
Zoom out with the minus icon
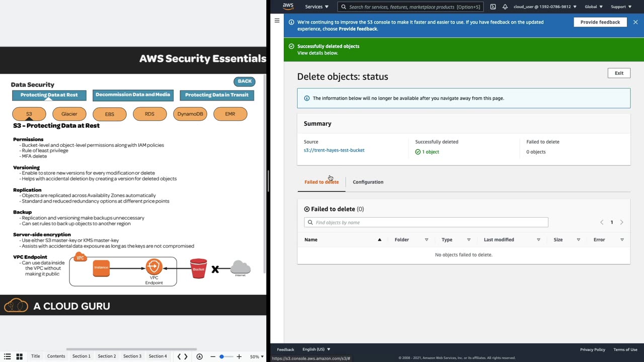click(x=213, y=356)
